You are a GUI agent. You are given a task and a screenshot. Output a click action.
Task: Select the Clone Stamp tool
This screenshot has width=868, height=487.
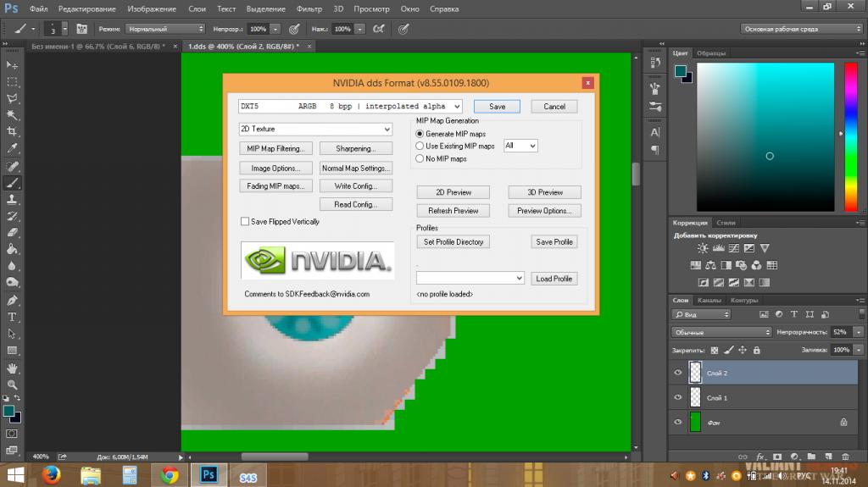12,199
